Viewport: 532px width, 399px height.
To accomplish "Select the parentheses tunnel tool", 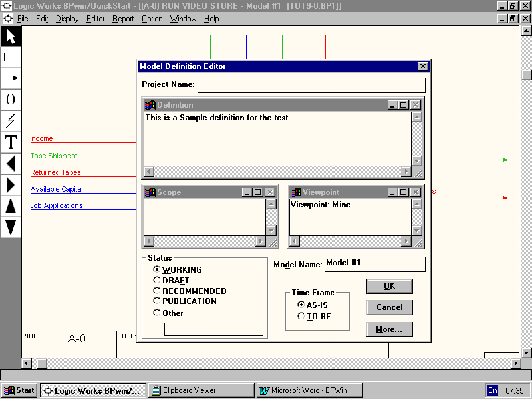I will pos(11,99).
